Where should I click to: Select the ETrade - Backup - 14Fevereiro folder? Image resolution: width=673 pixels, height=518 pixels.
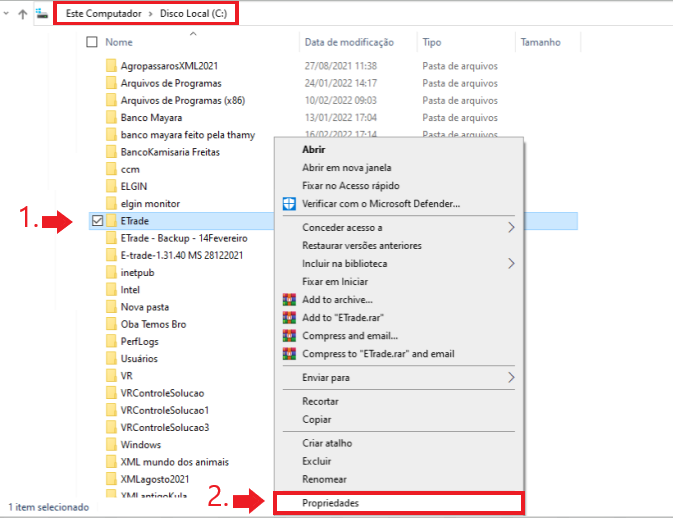[184, 238]
